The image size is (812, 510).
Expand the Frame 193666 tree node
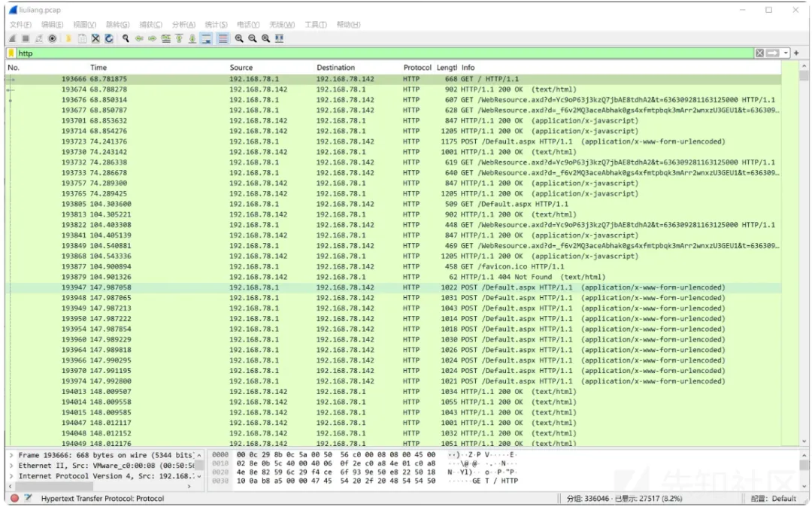(x=11, y=455)
